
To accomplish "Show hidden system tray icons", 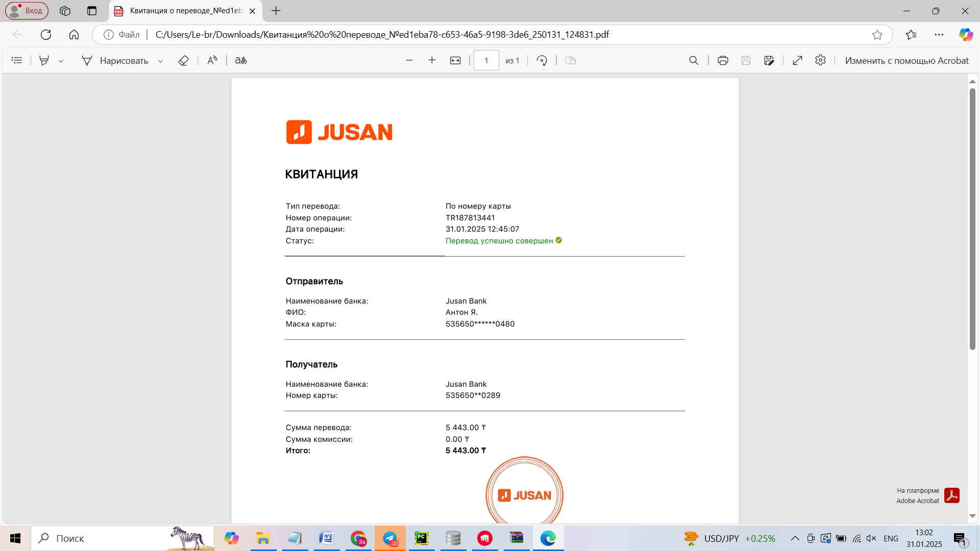I will click(795, 538).
